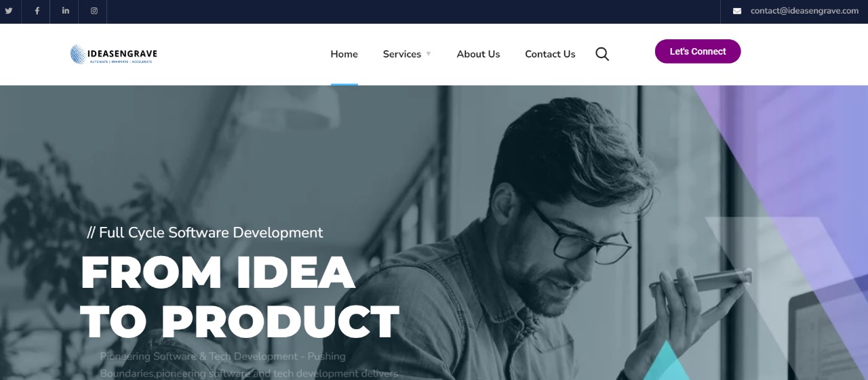
Task: Open the LinkedIn social icon
Action: 66,11
